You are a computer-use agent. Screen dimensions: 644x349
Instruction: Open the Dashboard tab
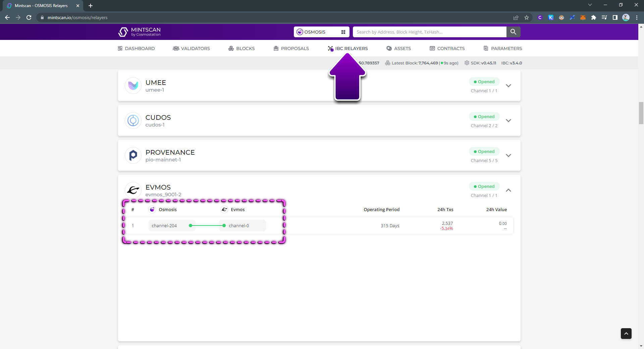pyautogui.click(x=136, y=48)
